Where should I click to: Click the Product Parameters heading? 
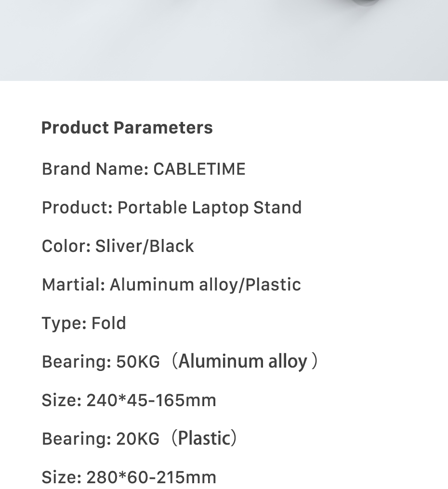click(x=127, y=128)
